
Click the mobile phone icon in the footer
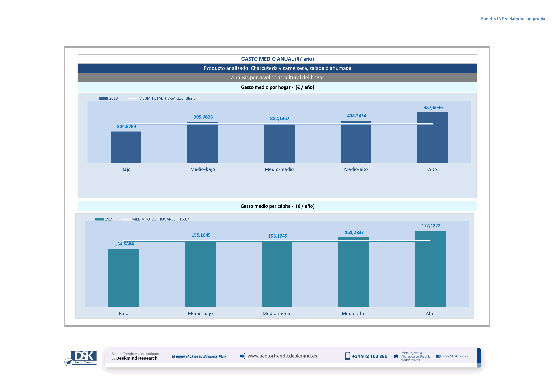tap(347, 356)
